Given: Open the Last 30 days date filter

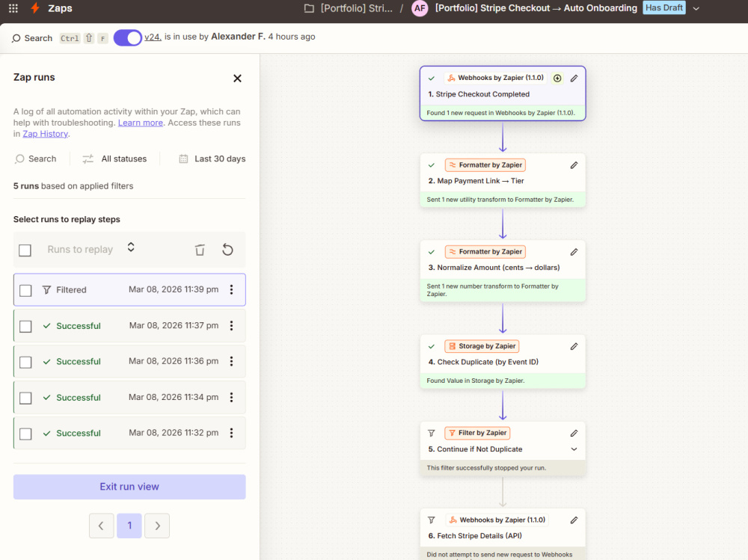Looking at the screenshot, I should pyautogui.click(x=212, y=159).
